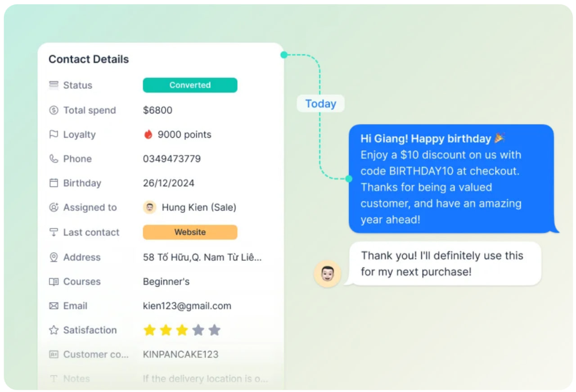Screen dimensions: 576x392
Task: Open the Converted status dropdown
Action: (190, 85)
